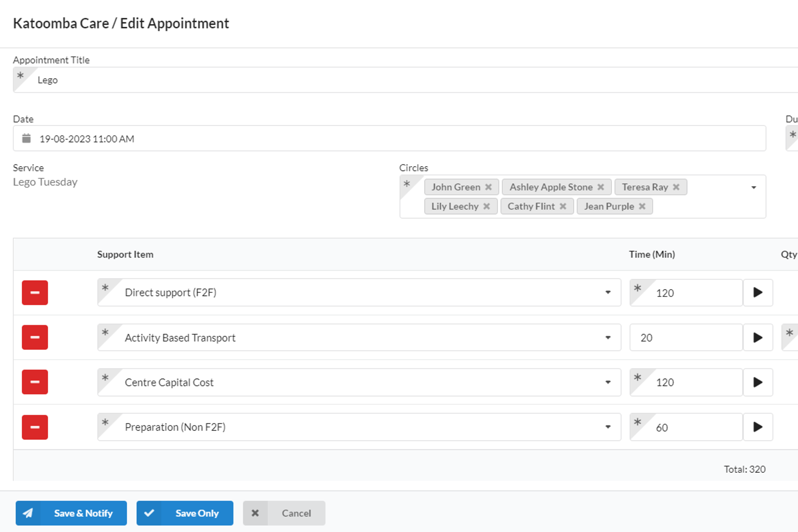The width and height of the screenshot is (798, 532).
Task: Click the Save Only button
Action: 185,513
